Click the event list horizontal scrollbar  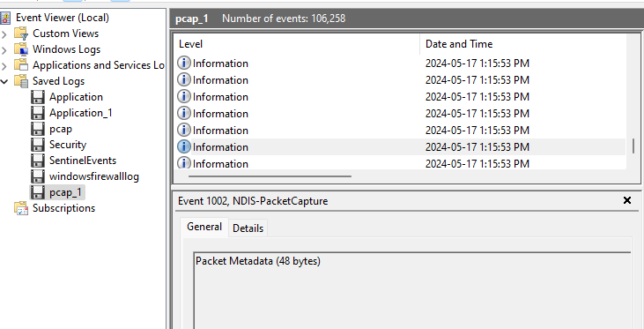(270, 176)
